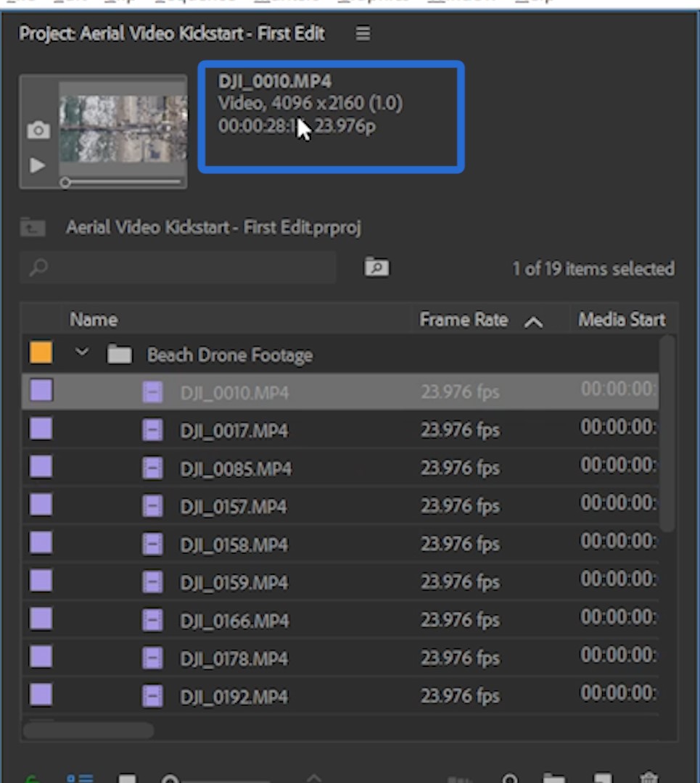Click the project search input field
Image resolution: width=700 pixels, height=783 pixels.
click(178, 268)
